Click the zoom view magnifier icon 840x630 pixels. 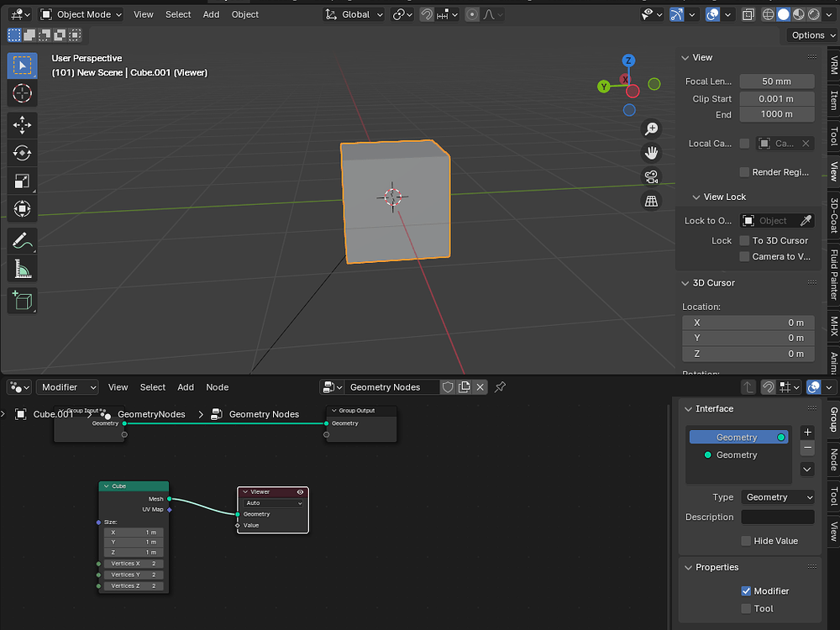coord(652,129)
